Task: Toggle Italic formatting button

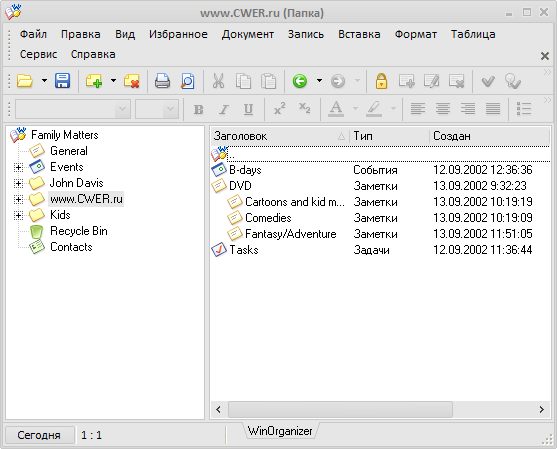Action: [x=223, y=109]
